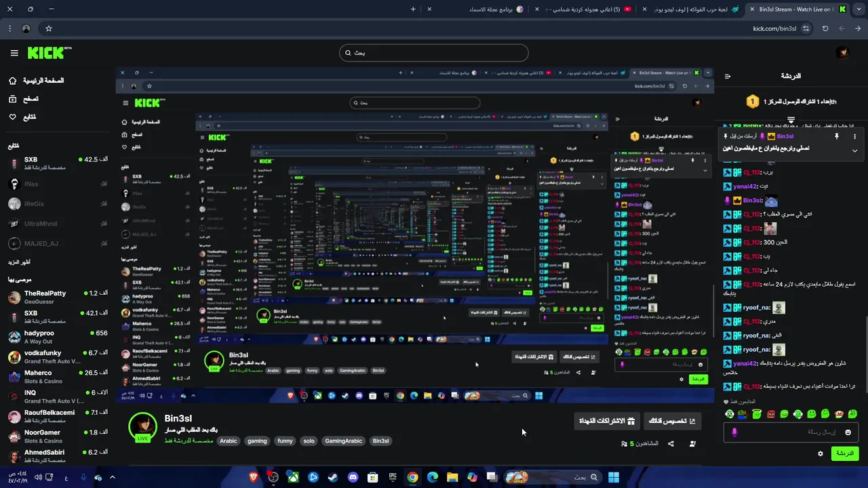Open الاشتراكات المهداة gifted subs button
Viewport: 868px width, 488px height.
pos(606,421)
